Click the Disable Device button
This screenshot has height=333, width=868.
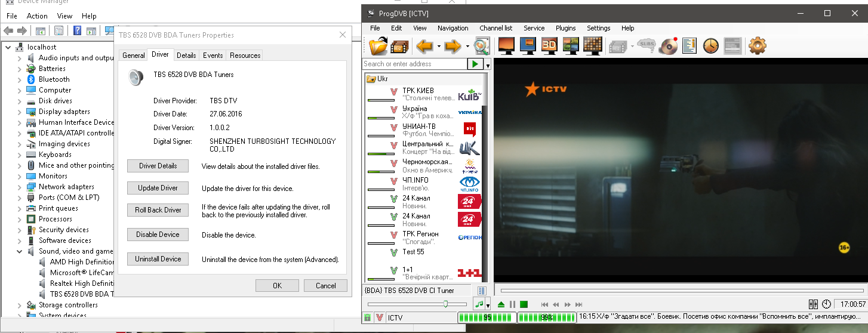pyautogui.click(x=158, y=235)
